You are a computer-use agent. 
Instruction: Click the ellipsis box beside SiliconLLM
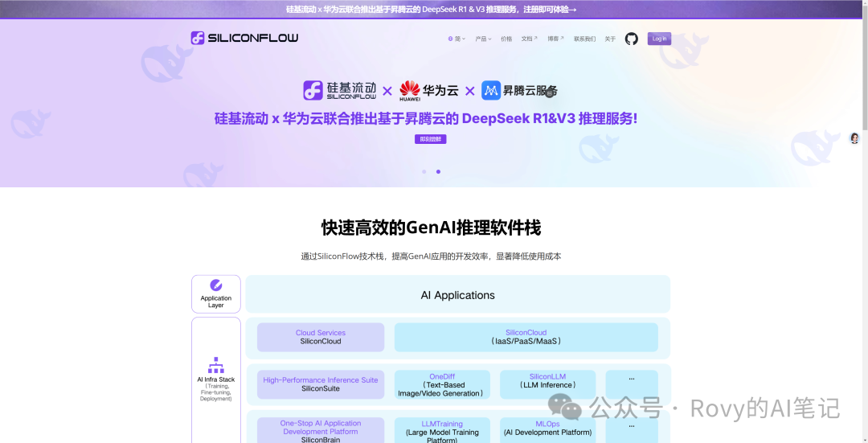click(632, 384)
